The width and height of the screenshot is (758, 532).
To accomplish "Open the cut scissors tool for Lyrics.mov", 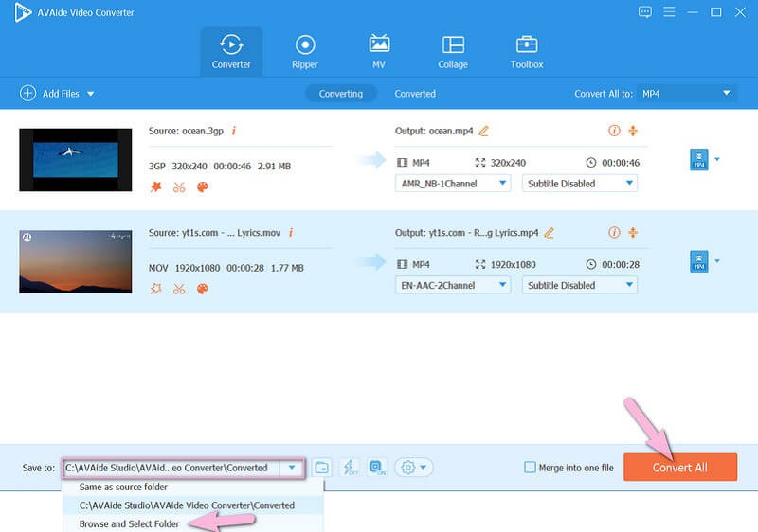I will [179, 289].
